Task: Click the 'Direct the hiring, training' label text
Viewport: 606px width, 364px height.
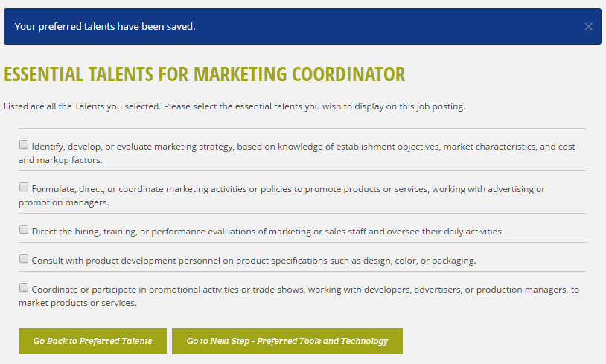Action: pos(268,232)
